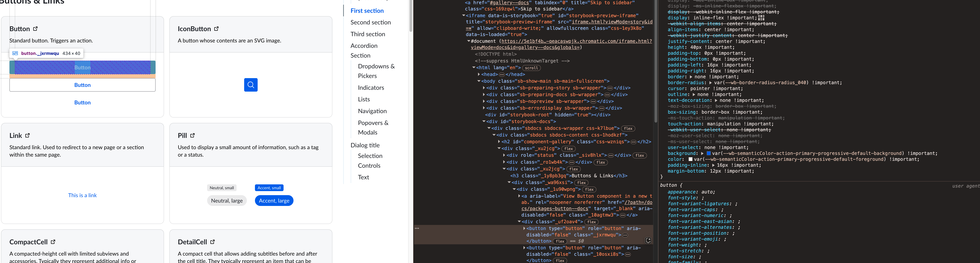This screenshot has width=980, height=263.
Task: Open the chromatic.com document URL link
Action: pos(562,44)
